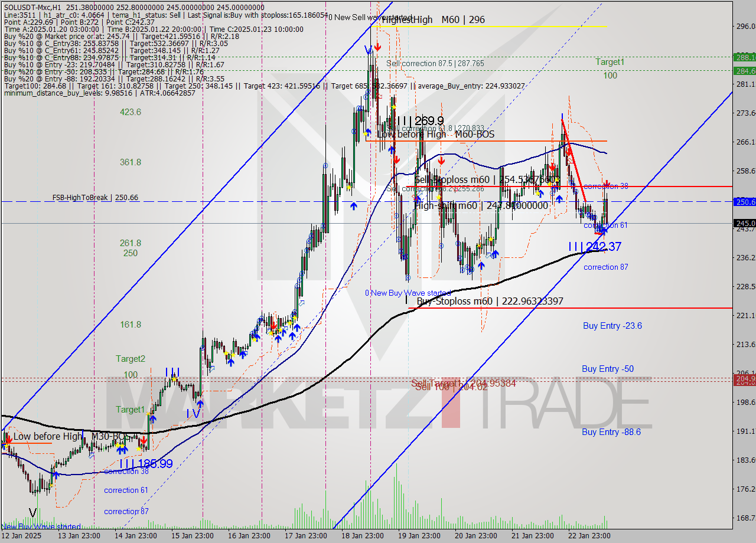Click the 213.6 price axis label

tap(745, 344)
